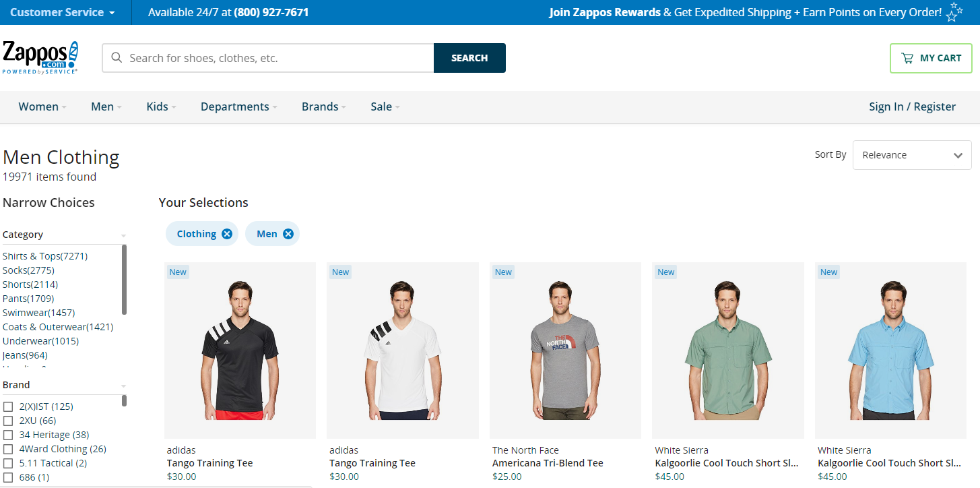Open the adidas Tango Training Tee product image

click(x=240, y=349)
